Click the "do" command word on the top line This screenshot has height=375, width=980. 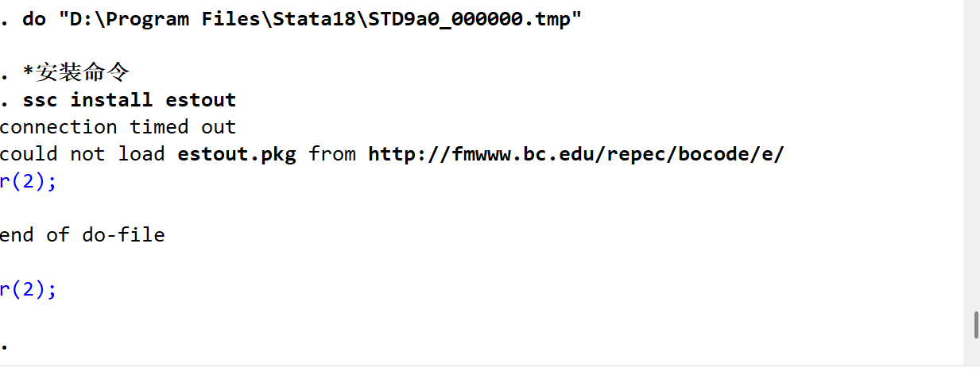point(34,19)
